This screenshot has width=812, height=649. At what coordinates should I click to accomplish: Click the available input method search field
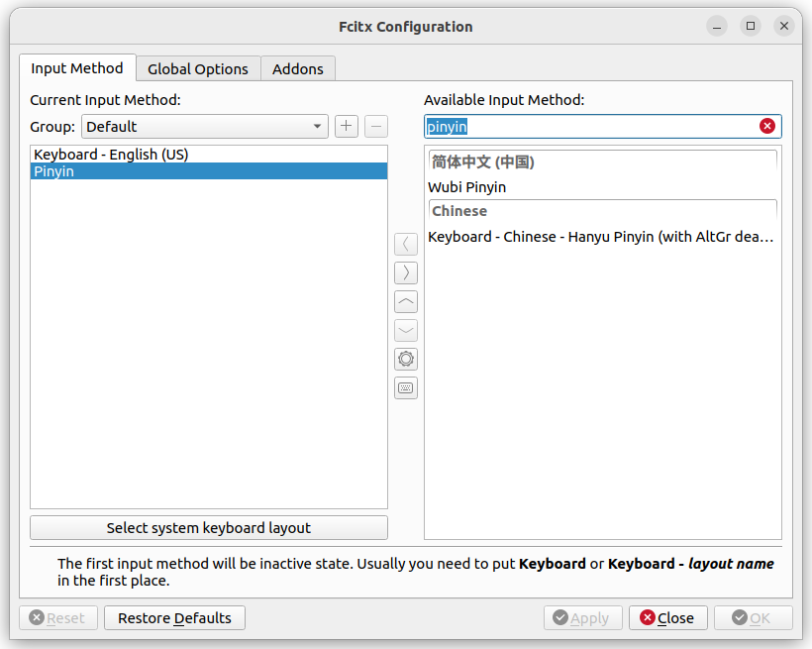(590, 127)
